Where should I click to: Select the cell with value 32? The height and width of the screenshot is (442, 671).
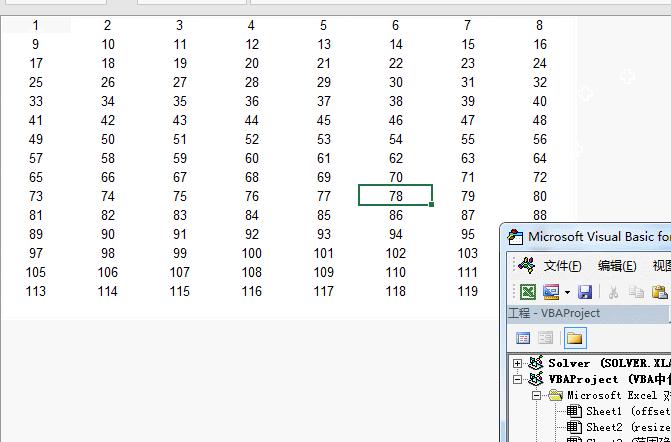click(x=539, y=82)
